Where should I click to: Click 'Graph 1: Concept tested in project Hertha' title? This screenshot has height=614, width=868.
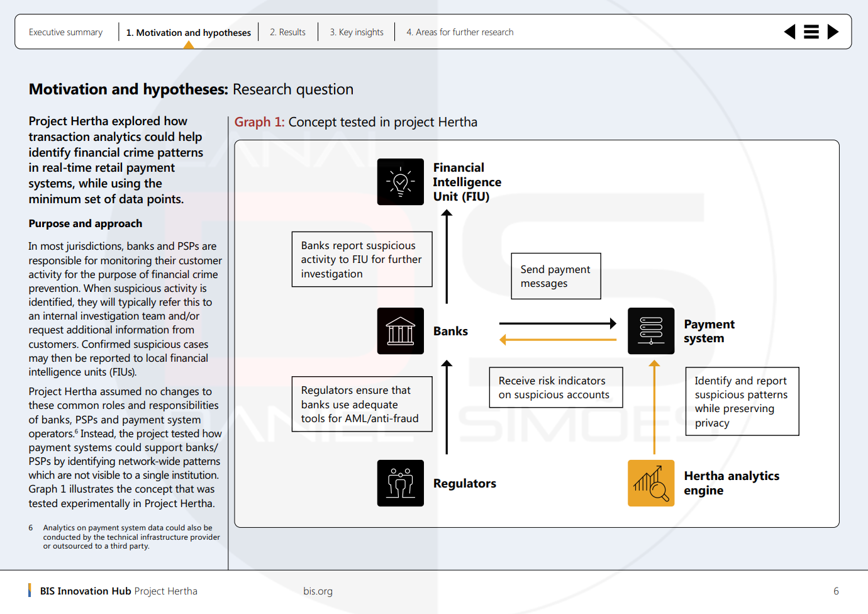[x=356, y=122]
